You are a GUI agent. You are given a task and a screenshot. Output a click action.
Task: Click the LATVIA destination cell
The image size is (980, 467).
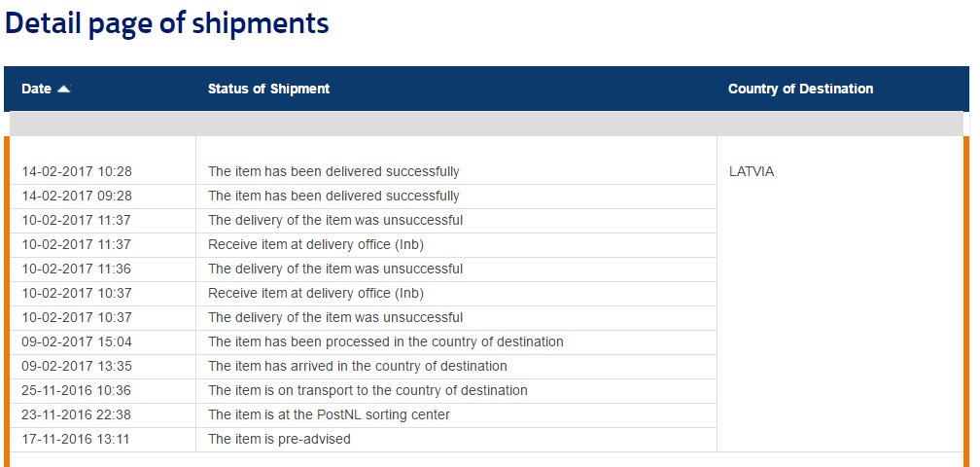coord(752,171)
